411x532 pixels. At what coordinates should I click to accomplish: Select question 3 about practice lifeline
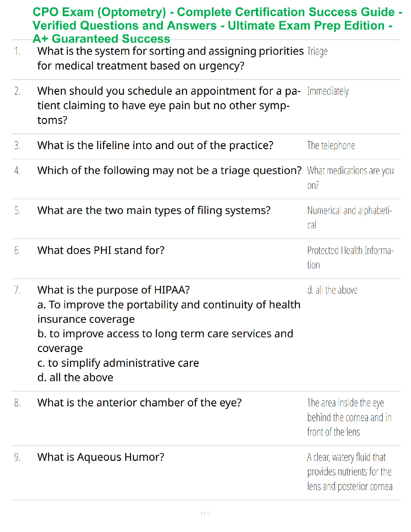[x=155, y=145]
